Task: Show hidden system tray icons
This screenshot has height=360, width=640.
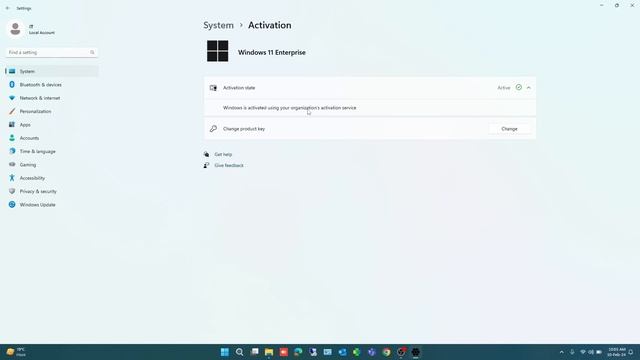Action: 562,352
